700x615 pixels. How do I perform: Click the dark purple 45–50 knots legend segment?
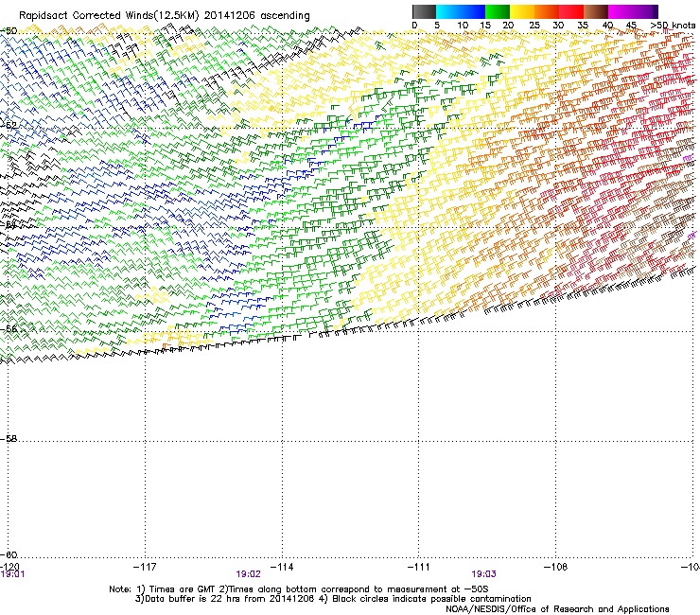click(645, 11)
